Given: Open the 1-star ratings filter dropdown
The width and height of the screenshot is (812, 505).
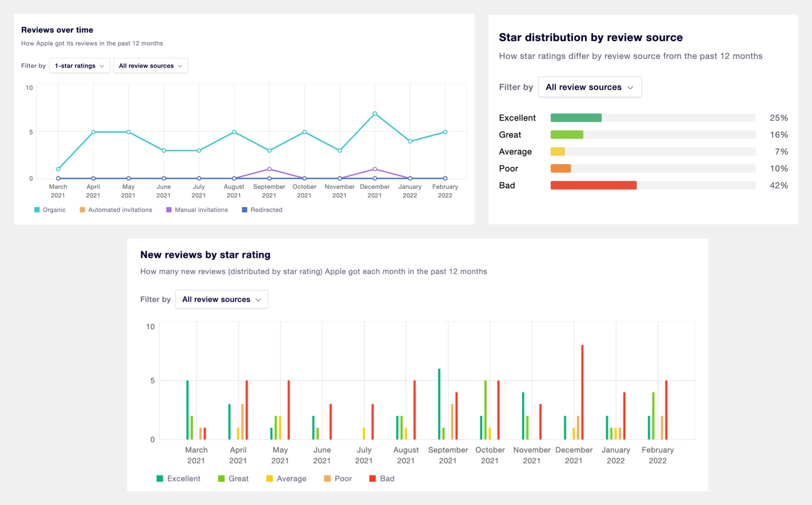Looking at the screenshot, I should tap(79, 65).
